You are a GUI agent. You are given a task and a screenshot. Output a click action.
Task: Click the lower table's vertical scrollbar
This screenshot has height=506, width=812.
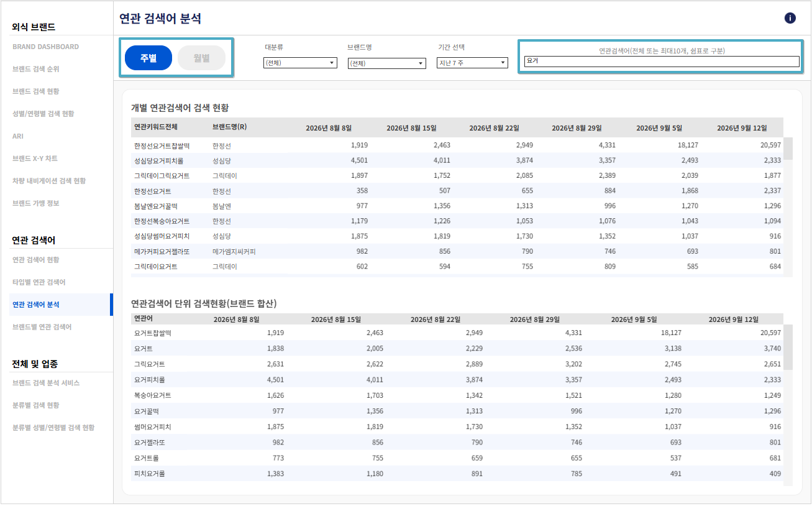pyautogui.click(x=788, y=405)
